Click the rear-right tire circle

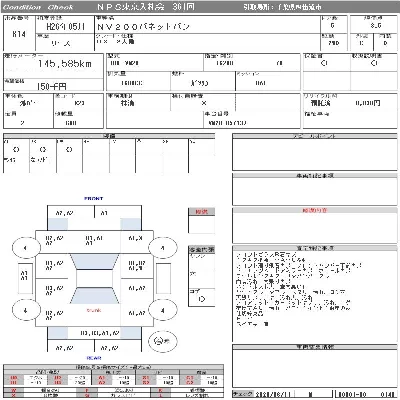[163, 310]
